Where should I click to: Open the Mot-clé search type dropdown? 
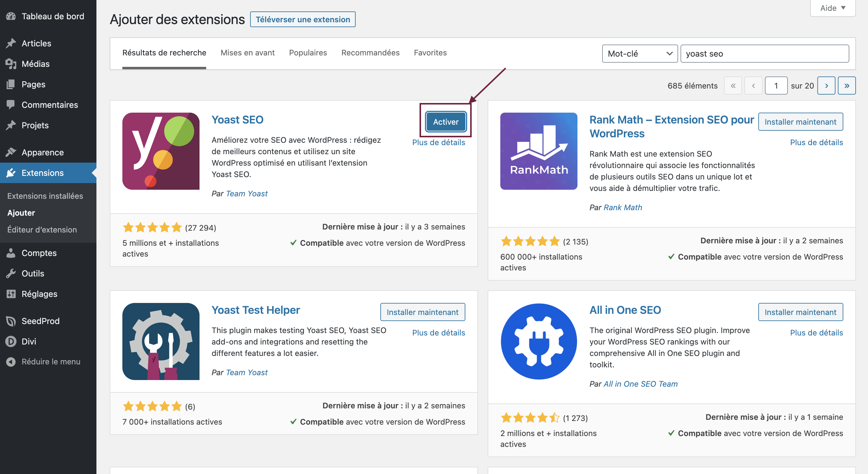click(x=640, y=54)
